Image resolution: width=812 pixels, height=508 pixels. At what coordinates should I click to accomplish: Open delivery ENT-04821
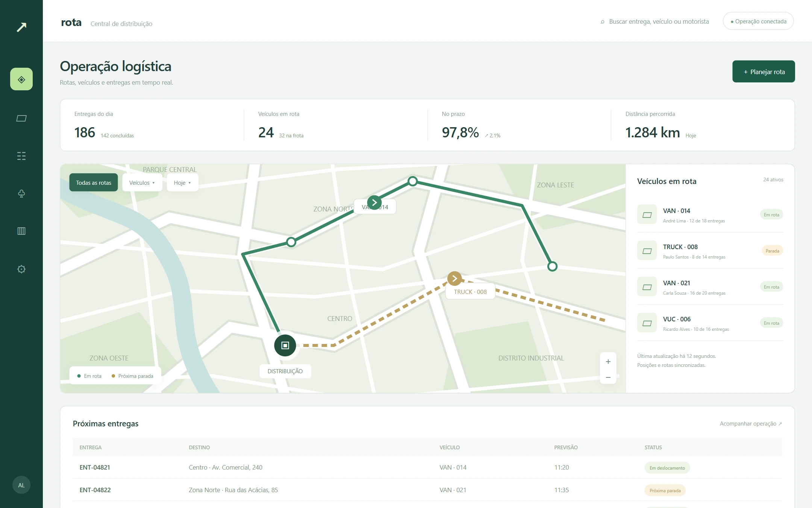[x=95, y=467]
